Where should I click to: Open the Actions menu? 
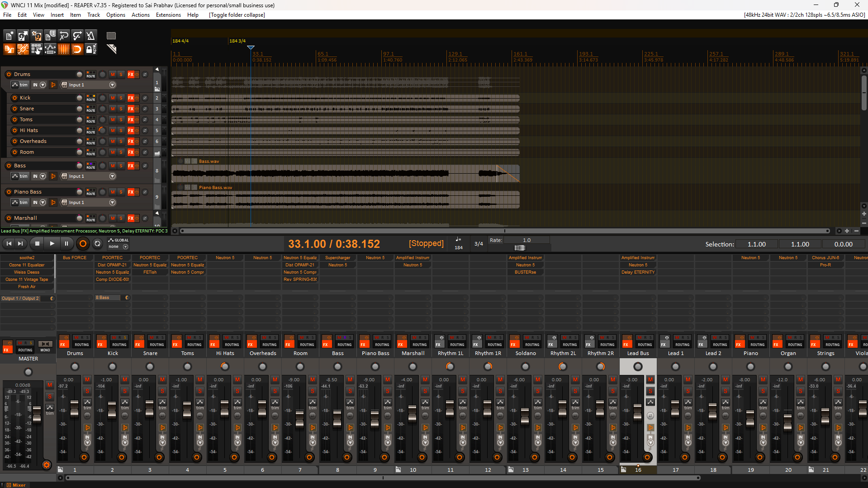click(141, 15)
